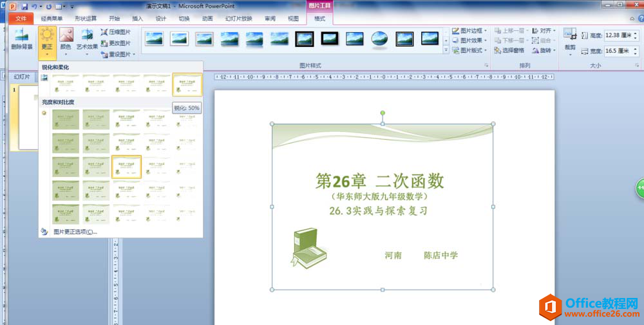
Task: Open the Rotate (旋转) dropdown
Action: 544,50
